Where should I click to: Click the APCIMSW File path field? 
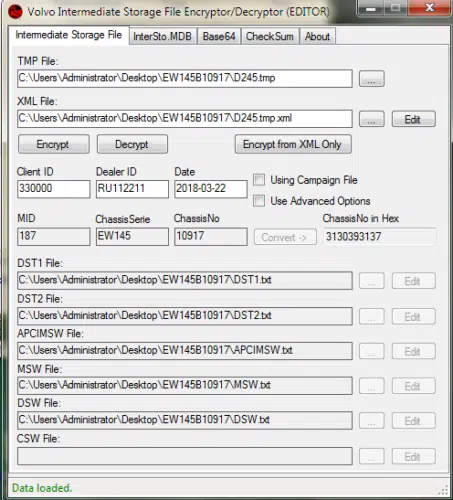[x=185, y=351]
